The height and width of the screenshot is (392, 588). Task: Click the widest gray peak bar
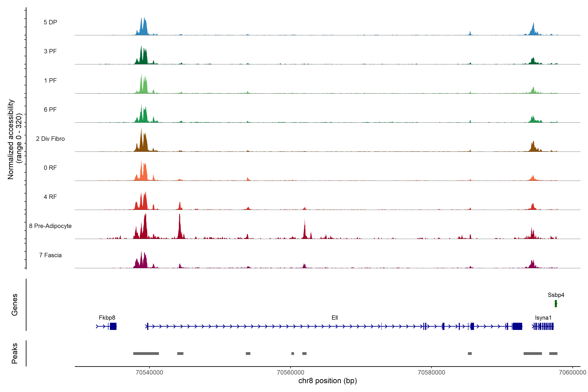146,353
